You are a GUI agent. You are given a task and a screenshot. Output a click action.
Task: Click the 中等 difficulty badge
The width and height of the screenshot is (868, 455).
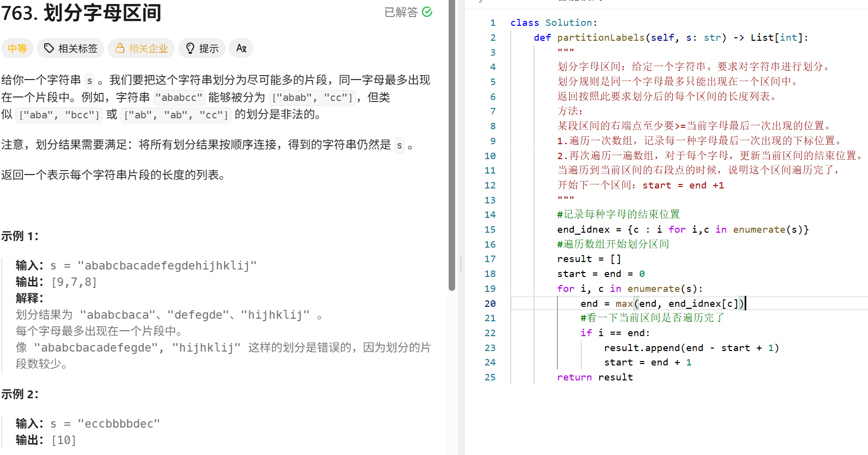click(x=17, y=48)
